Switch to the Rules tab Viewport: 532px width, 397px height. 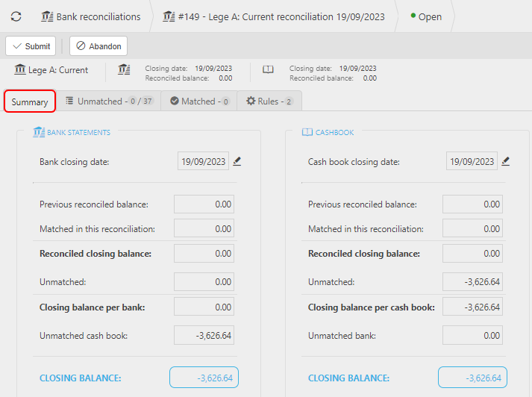(x=269, y=101)
